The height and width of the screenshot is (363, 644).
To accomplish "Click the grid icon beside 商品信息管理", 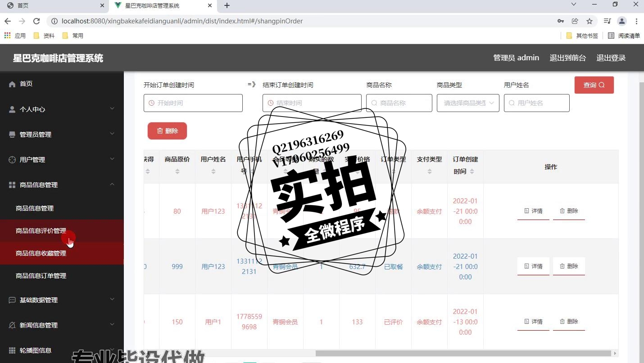I will tap(12, 185).
